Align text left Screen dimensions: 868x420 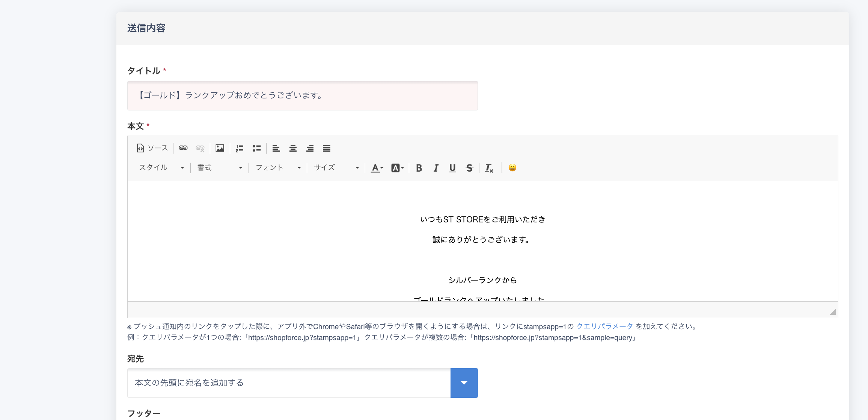point(276,148)
